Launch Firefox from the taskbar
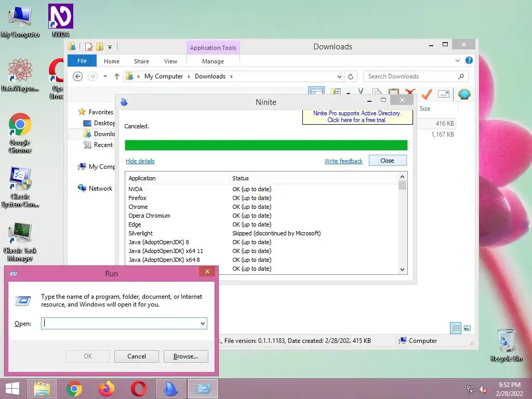Screen dimensions: 532x399 click(x=106, y=389)
